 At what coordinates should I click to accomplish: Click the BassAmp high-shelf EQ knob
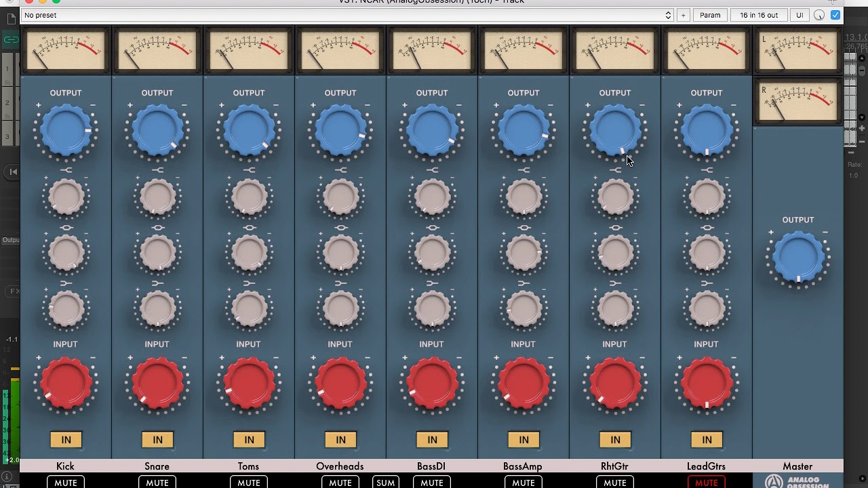[524, 197]
